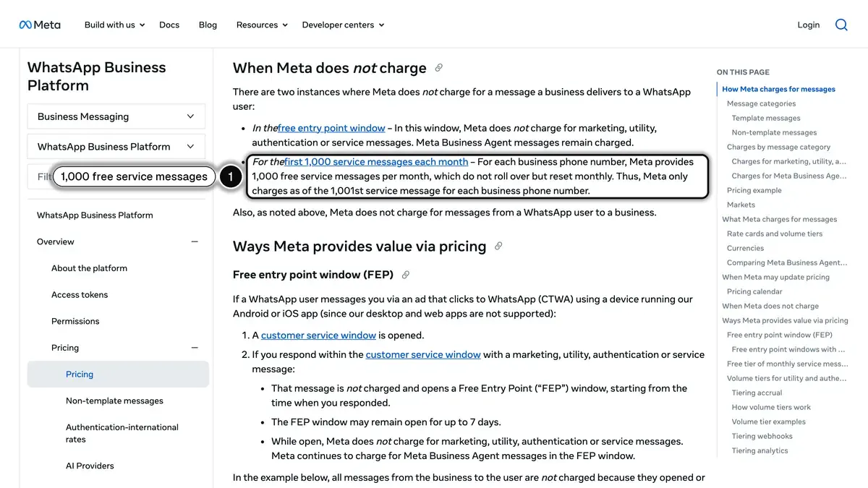868x488 pixels.
Task: Open the Resources dropdown menu
Action: point(262,25)
